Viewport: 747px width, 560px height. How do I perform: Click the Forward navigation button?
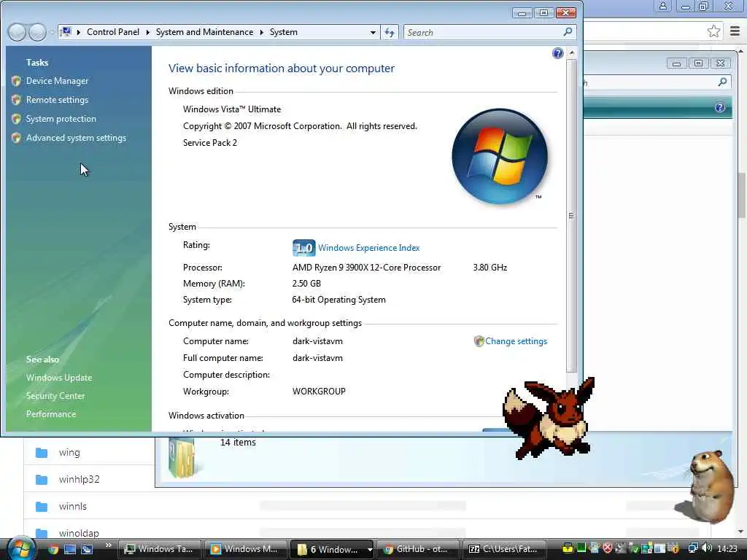38,32
